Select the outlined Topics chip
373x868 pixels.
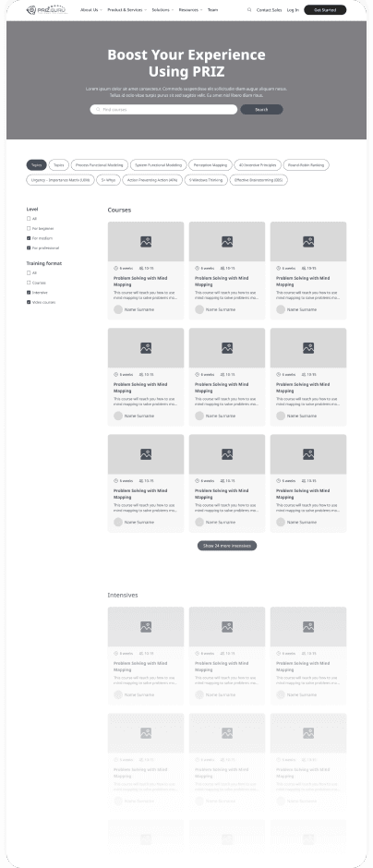[x=59, y=165]
